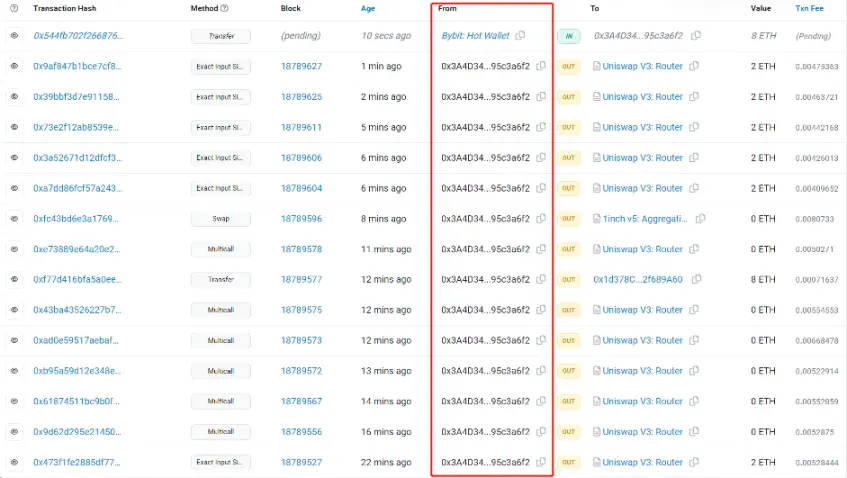The height and width of the screenshot is (478, 847).
Task: Click the Exact Input badge in block 18789527 row
Action: click(x=220, y=462)
